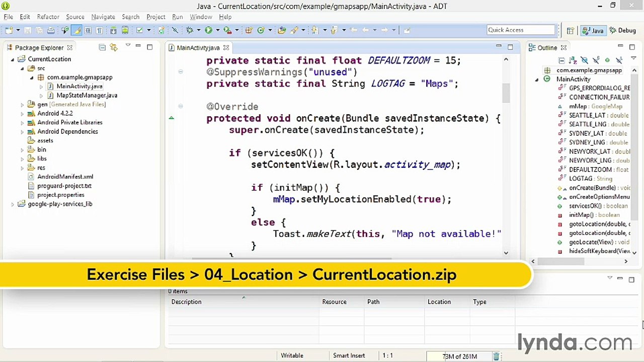
Task: Run the garbage collector trash icon
Action: (x=496, y=356)
